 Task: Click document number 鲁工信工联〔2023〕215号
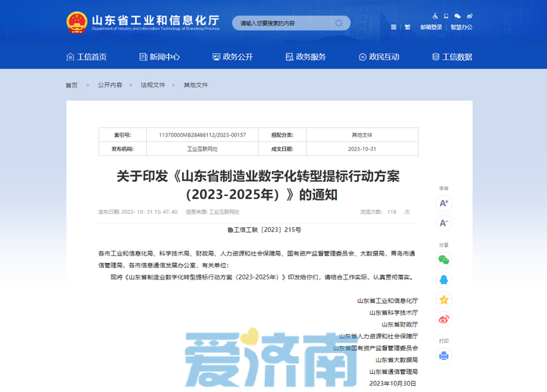264,230
